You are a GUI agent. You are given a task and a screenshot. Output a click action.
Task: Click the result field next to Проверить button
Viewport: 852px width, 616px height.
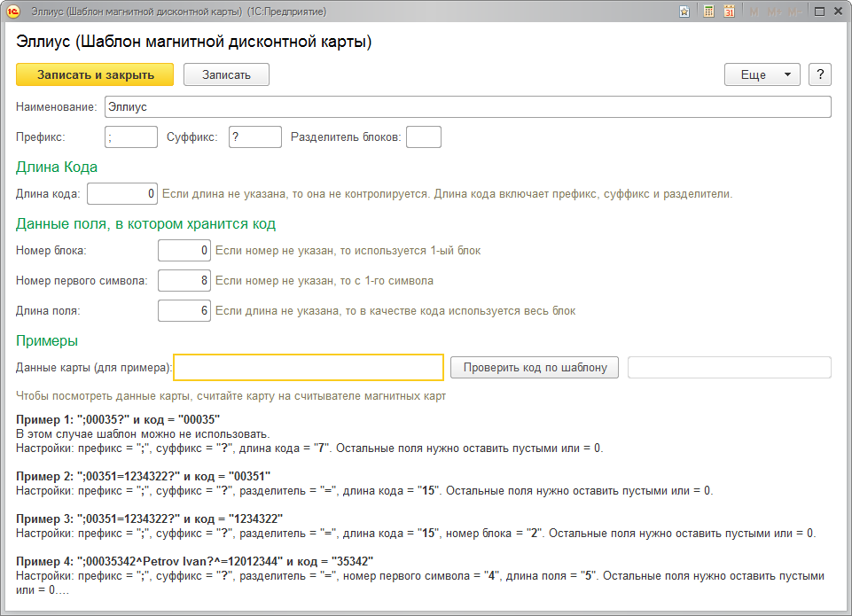coord(730,367)
